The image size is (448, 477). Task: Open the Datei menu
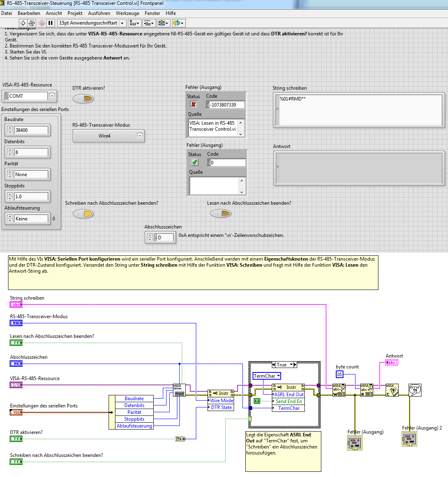pyautogui.click(x=7, y=13)
